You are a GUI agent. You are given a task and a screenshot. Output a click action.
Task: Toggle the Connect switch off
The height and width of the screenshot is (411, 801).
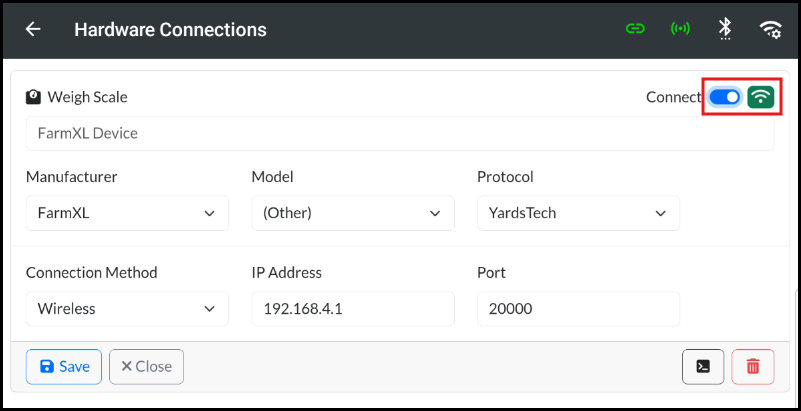(724, 96)
